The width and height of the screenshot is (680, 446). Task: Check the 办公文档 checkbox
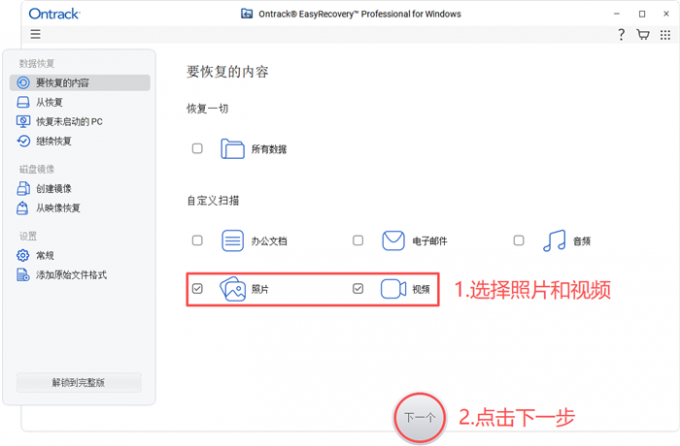coord(197,240)
